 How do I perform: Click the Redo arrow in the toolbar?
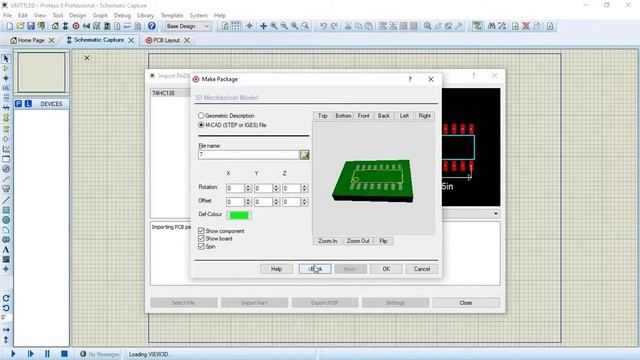[x=334, y=26]
